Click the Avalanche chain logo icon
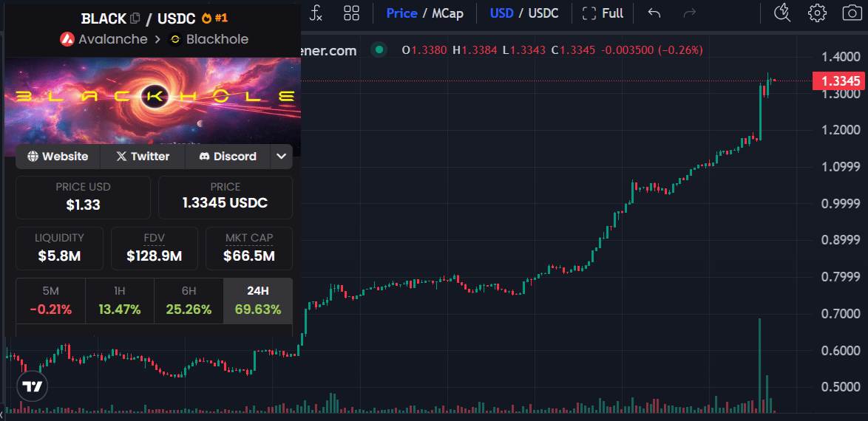The image size is (868, 421). [x=67, y=39]
